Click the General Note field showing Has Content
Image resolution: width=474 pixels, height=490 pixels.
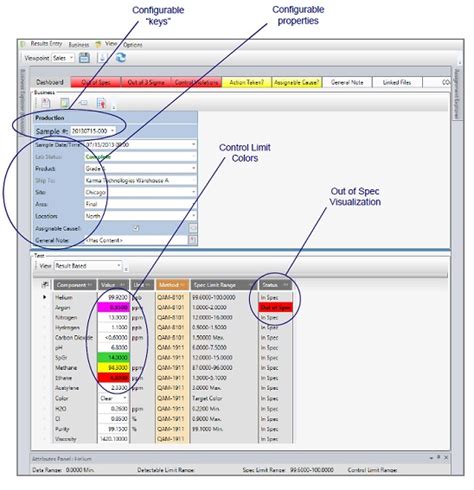(x=136, y=240)
